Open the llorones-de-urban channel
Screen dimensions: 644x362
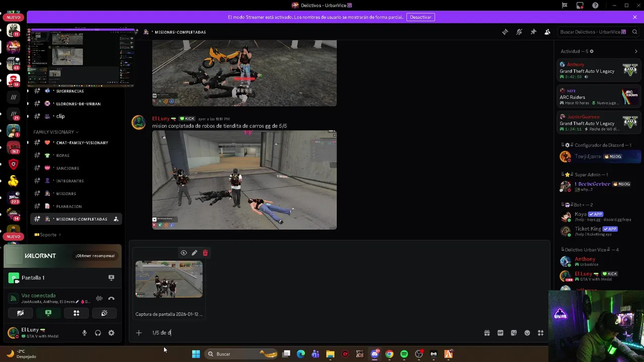click(x=75, y=104)
